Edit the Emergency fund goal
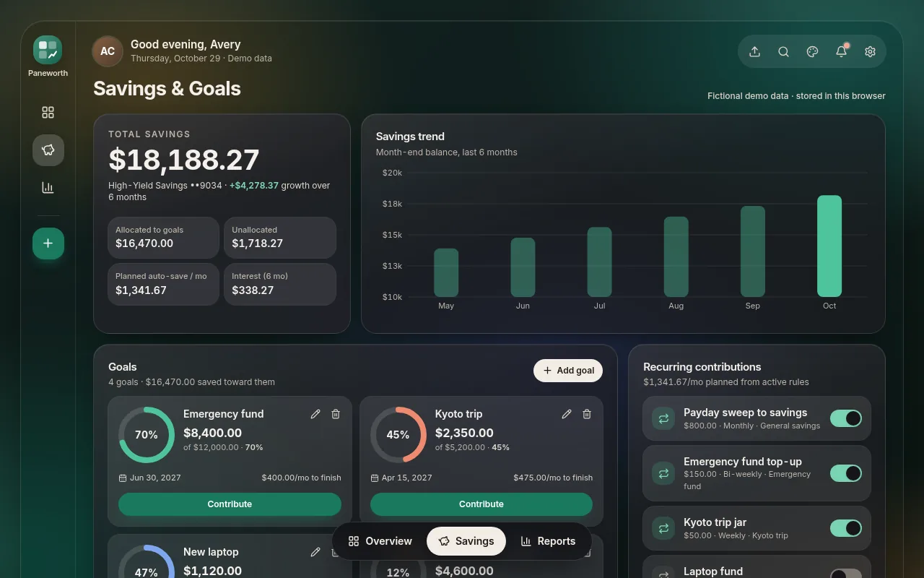The image size is (924, 578). click(x=315, y=414)
